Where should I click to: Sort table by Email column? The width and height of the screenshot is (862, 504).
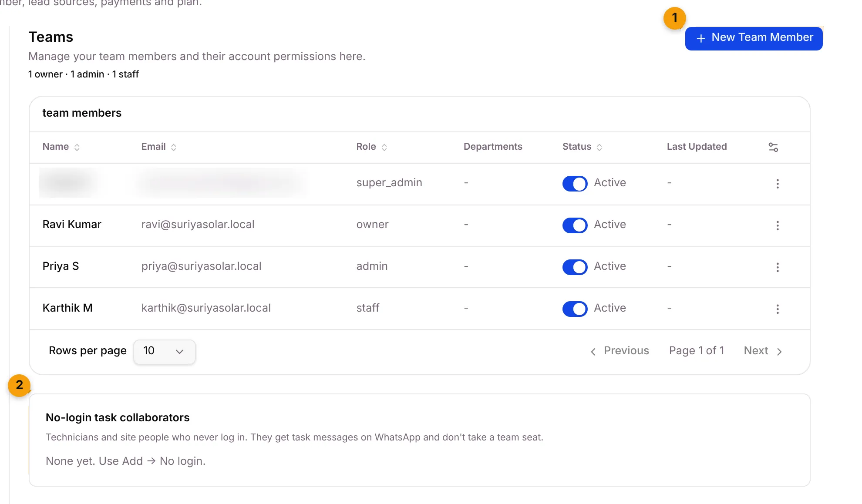coord(158,147)
